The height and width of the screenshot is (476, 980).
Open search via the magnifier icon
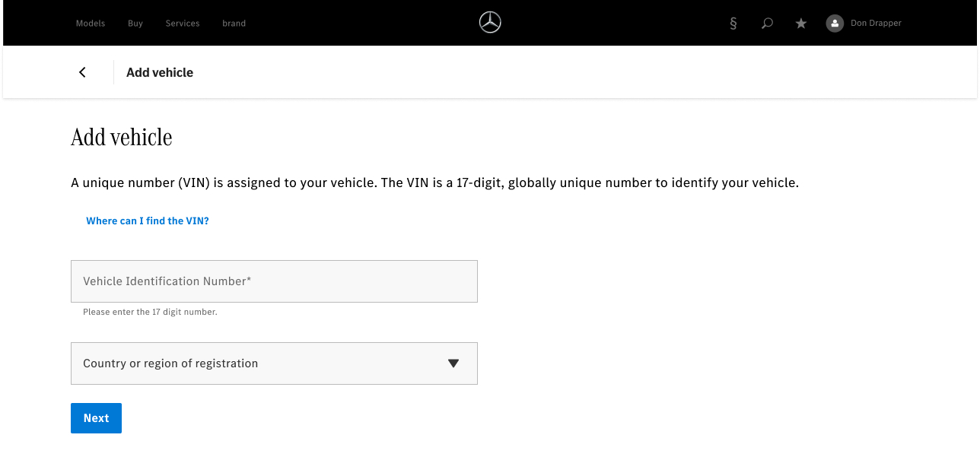pos(767,24)
